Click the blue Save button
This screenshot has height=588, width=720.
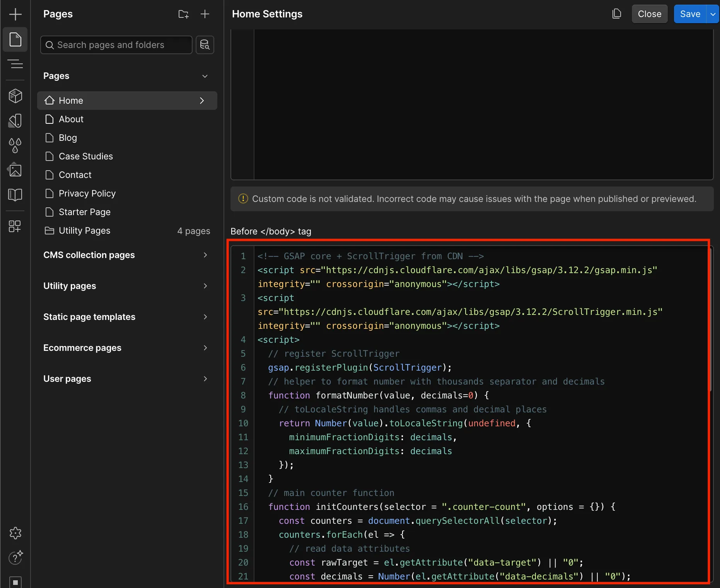pyautogui.click(x=690, y=14)
